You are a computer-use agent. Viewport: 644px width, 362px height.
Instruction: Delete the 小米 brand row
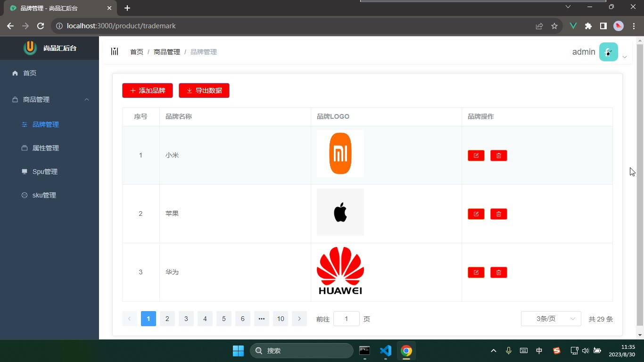coord(498,156)
